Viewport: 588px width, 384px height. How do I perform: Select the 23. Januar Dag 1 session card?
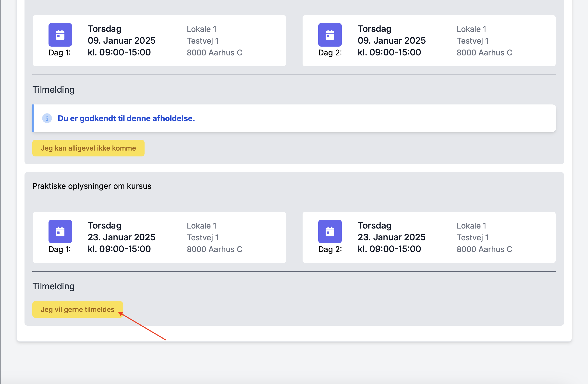tap(159, 237)
